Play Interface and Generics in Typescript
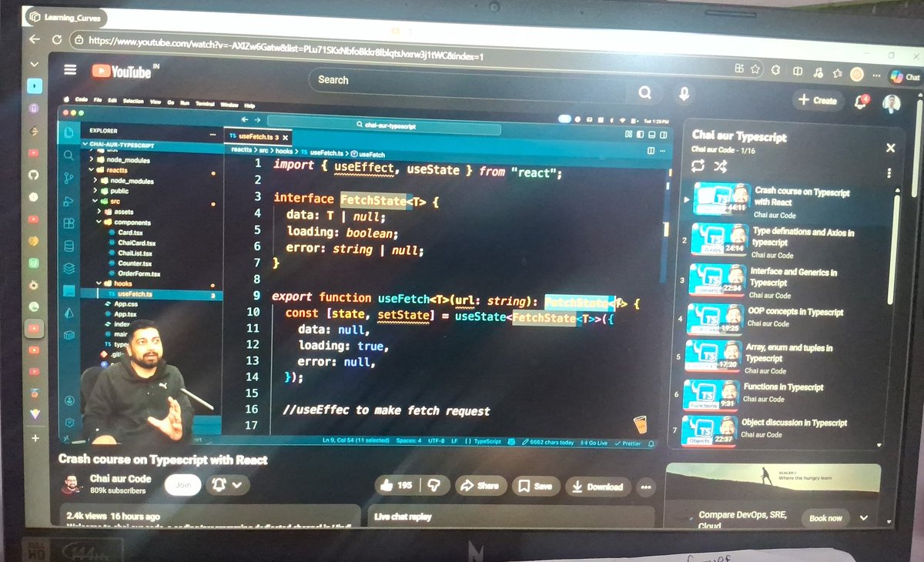The height and width of the screenshot is (562, 924). click(x=787, y=283)
